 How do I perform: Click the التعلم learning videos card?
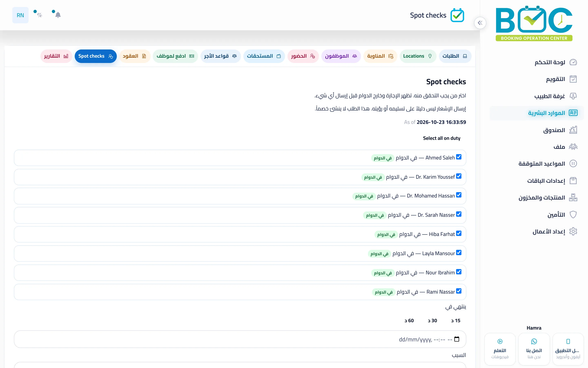click(x=500, y=349)
